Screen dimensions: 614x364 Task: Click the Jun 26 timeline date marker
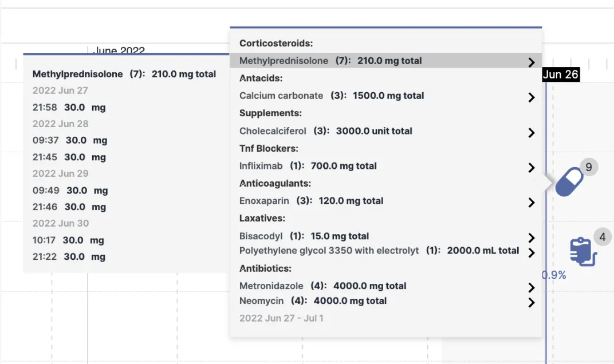561,74
